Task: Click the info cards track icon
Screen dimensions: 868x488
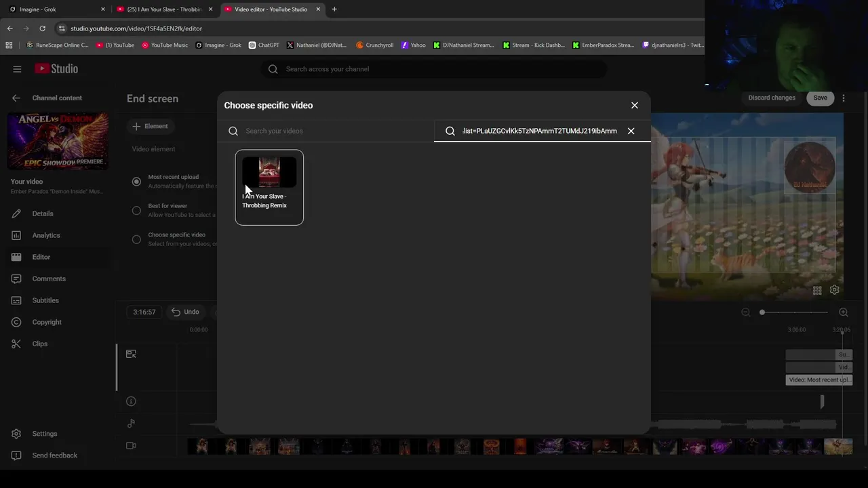Action: pyautogui.click(x=131, y=401)
